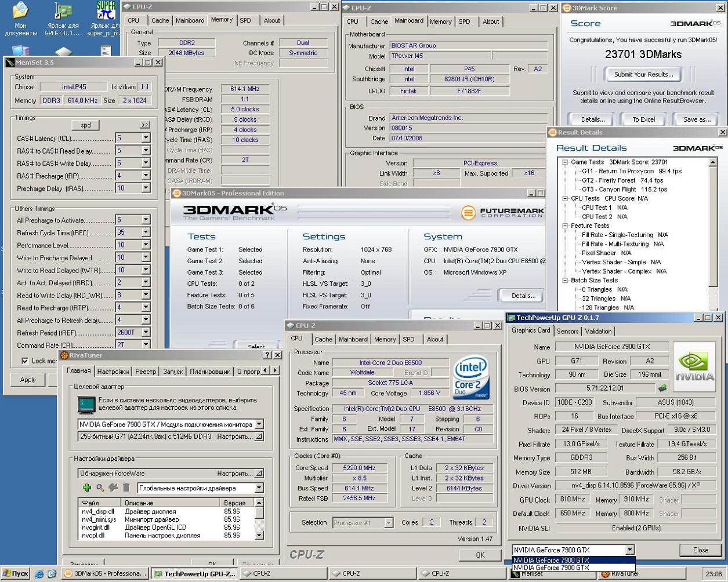Screen dimensions: 728x582
Task: Click the left tab-scroll arrow in RivaTuner
Action: coord(266,370)
